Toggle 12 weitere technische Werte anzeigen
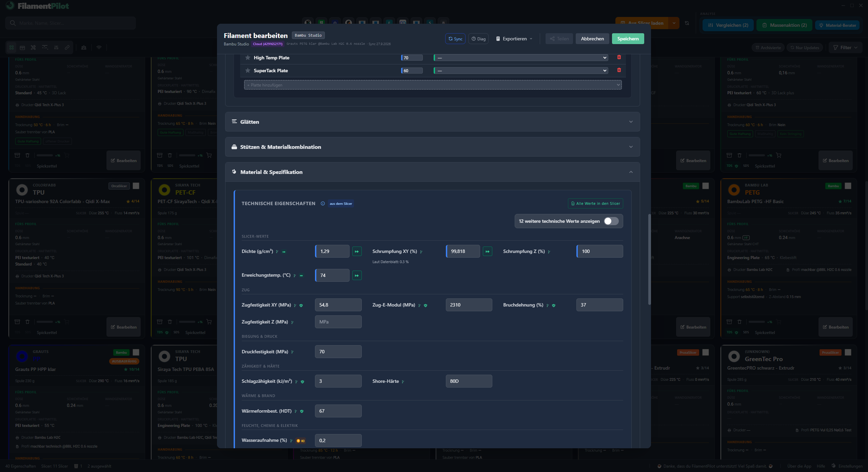The height and width of the screenshot is (472, 868). click(611, 221)
